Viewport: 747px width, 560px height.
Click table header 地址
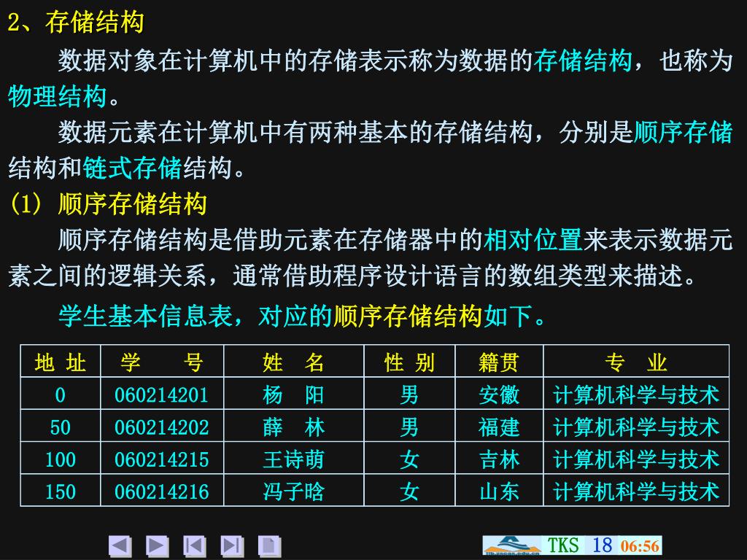pos(60,362)
